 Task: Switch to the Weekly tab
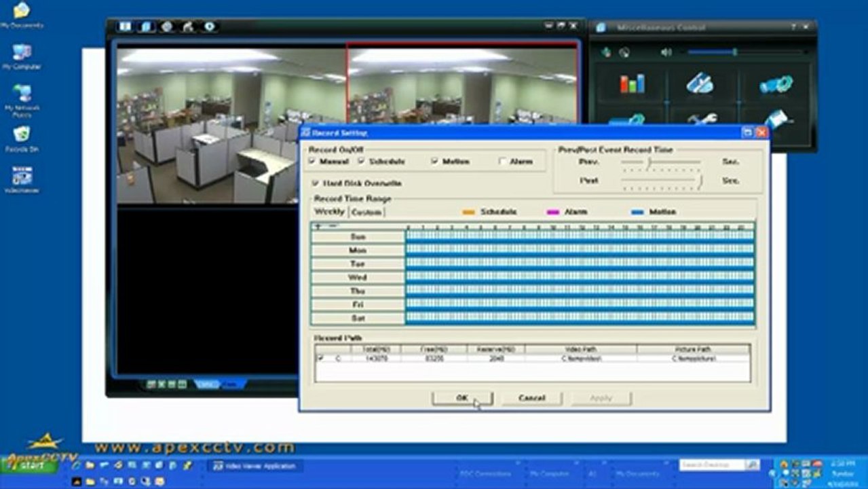[x=329, y=212]
